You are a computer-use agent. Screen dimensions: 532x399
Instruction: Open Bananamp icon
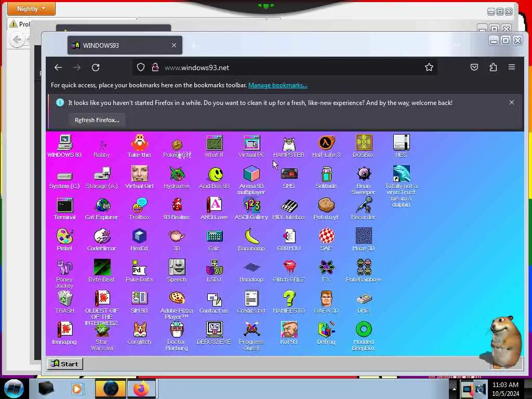[x=251, y=240]
